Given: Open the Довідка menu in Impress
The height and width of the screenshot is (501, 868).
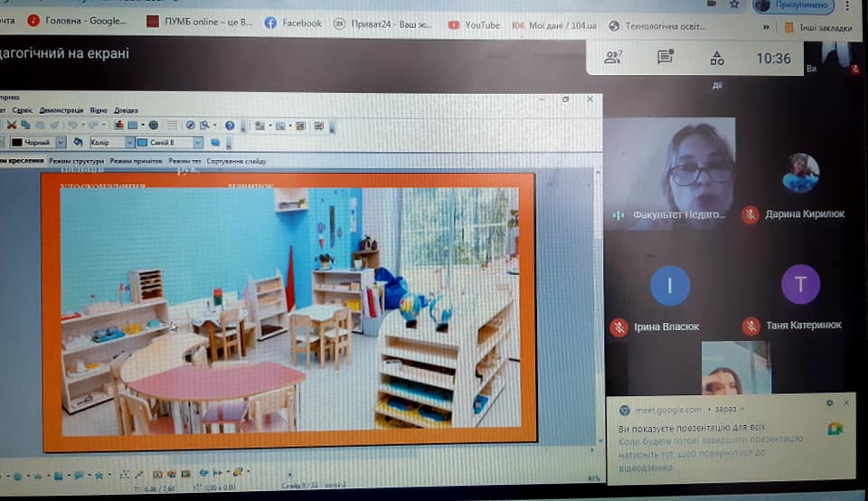Looking at the screenshot, I should click(126, 110).
